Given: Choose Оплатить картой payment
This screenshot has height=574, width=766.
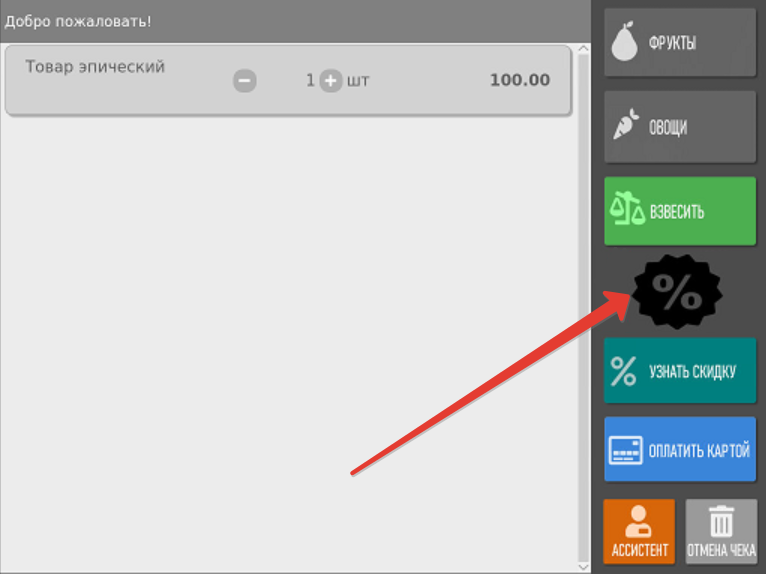Looking at the screenshot, I should pyautogui.click(x=680, y=449).
